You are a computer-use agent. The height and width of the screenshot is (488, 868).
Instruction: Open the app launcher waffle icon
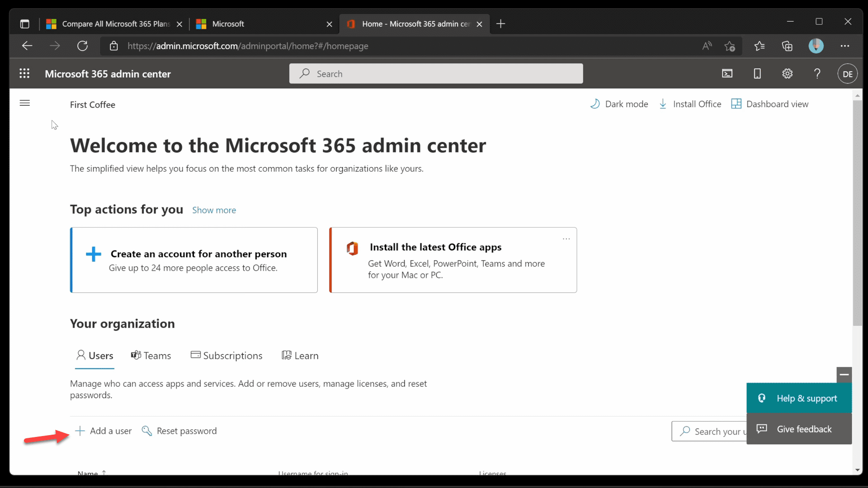(24, 74)
